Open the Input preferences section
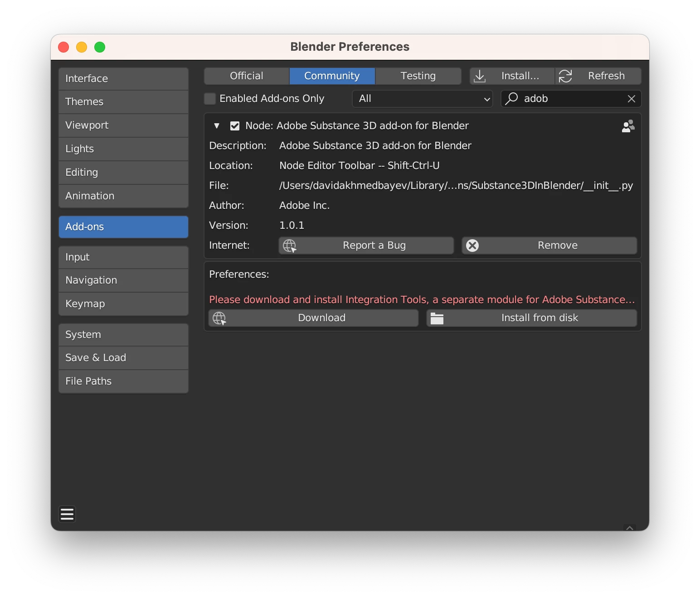 click(123, 257)
